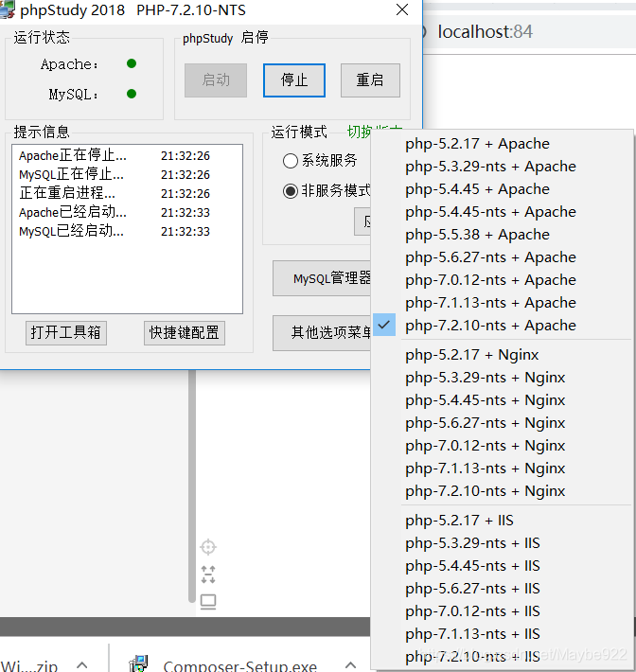Screen dimensions: 636x672
Task: Click the MySQL green status indicator
Action: (x=132, y=94)
